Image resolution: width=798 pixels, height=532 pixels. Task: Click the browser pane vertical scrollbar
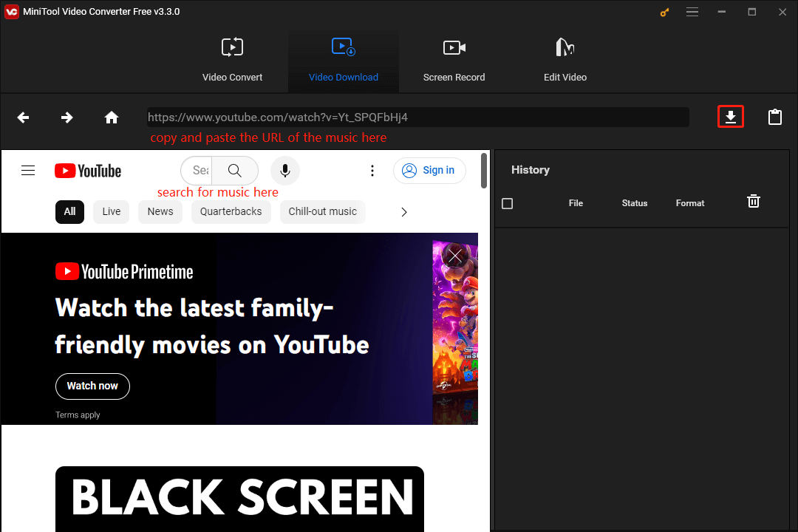(x=484, y=171)
